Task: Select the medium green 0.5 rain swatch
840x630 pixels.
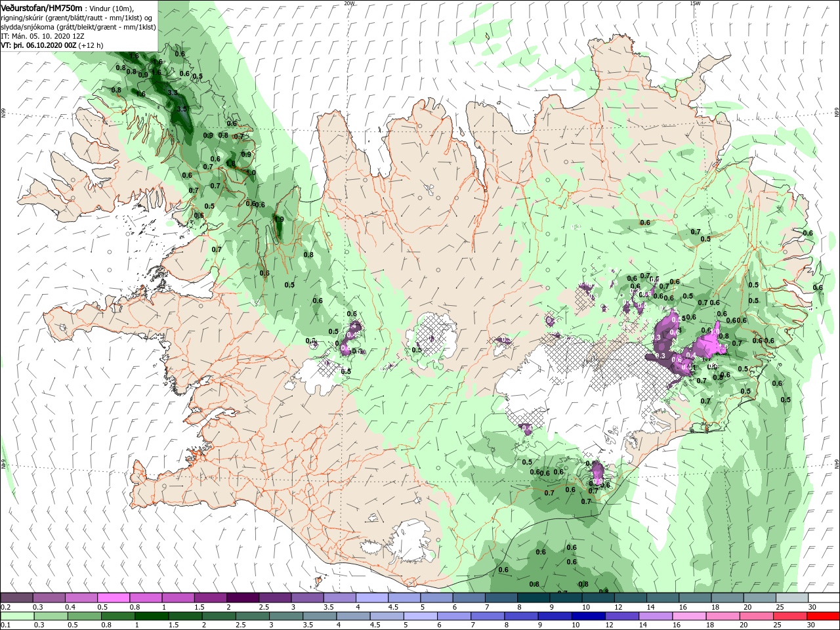Action: point(84,616)
